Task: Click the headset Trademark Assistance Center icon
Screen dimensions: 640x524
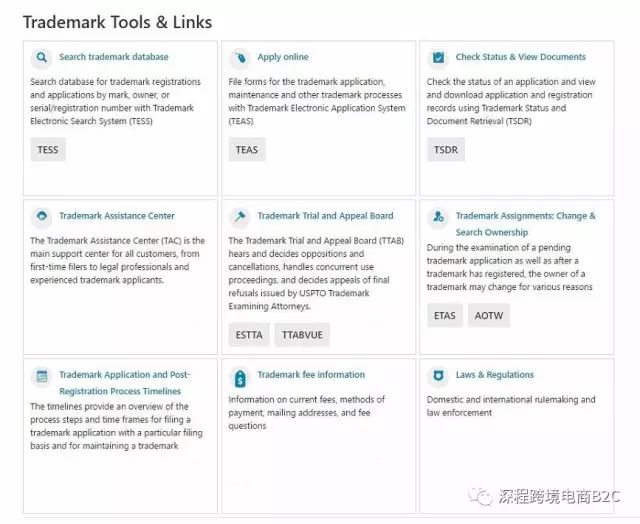Action: click(41, 216)
